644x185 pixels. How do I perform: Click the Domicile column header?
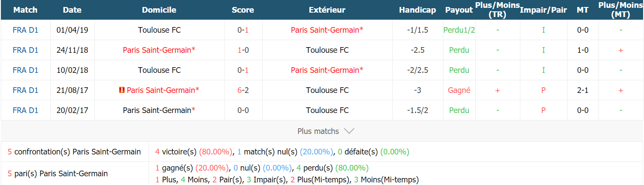tap(159, 10)
